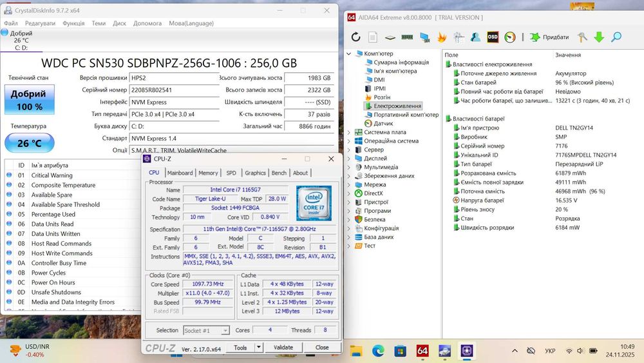Open the Функція menu in CrystalDiskInfo
The image size is (644, 363).
click(x=73, y=23)
